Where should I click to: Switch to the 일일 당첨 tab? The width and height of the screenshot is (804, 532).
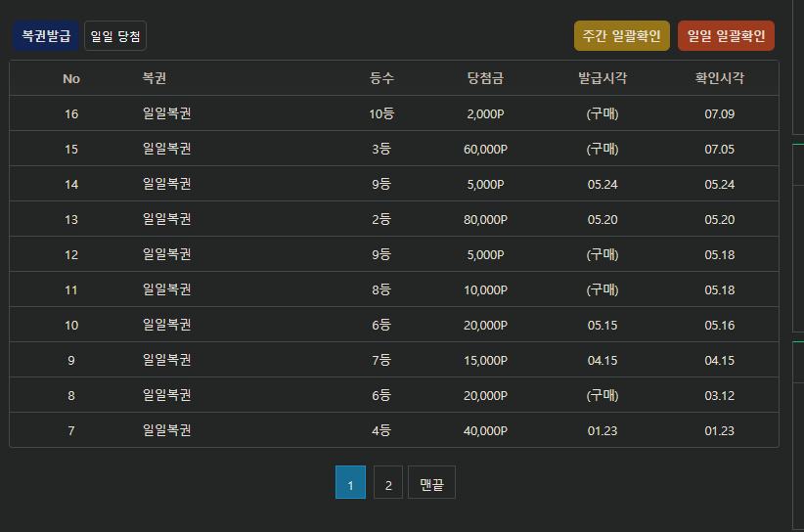pyautogui.click(x=115, y=36)
